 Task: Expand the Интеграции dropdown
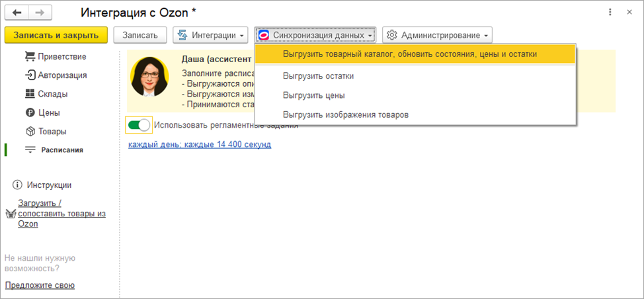click(x=210, y=34)
